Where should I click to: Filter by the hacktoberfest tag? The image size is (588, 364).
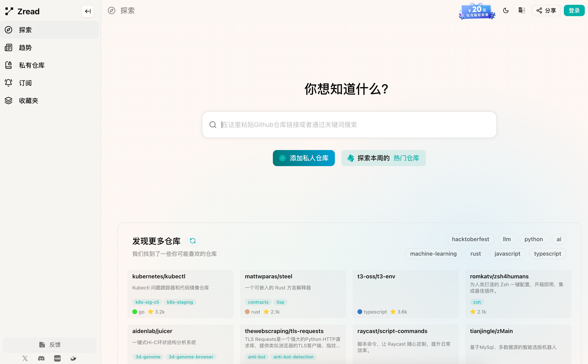(470, 239)
